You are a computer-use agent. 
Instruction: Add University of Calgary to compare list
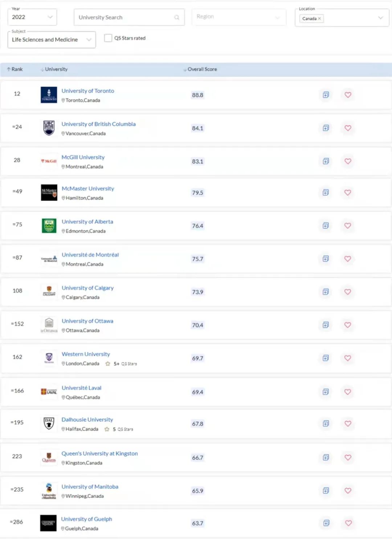[x=326, y=292]
